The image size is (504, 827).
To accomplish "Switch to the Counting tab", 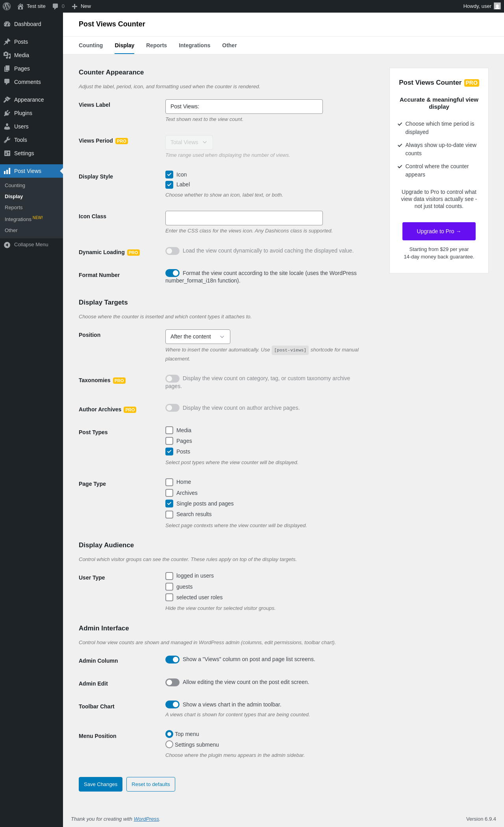I will click(x=91, y=45).
